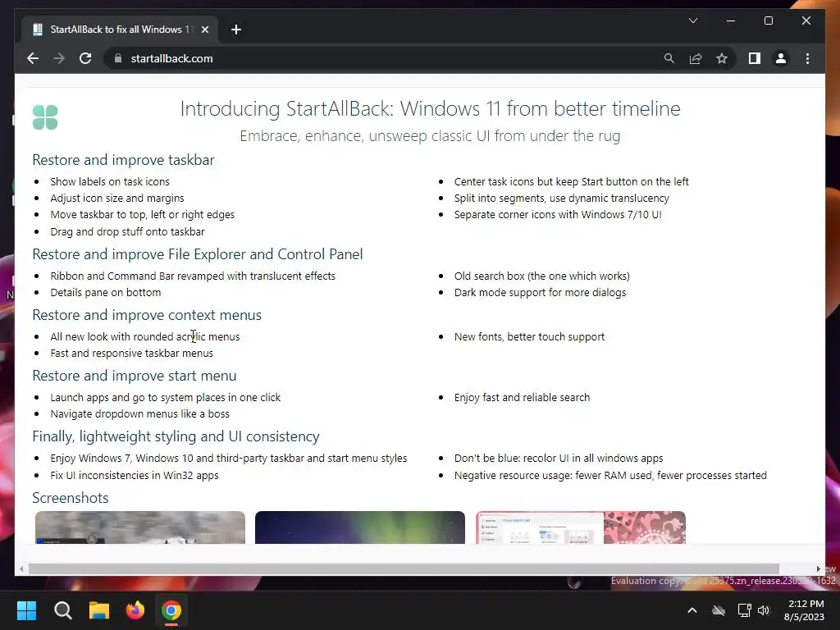
Task: Bookmark this tab with the star
Action: [x=722, y=58]
